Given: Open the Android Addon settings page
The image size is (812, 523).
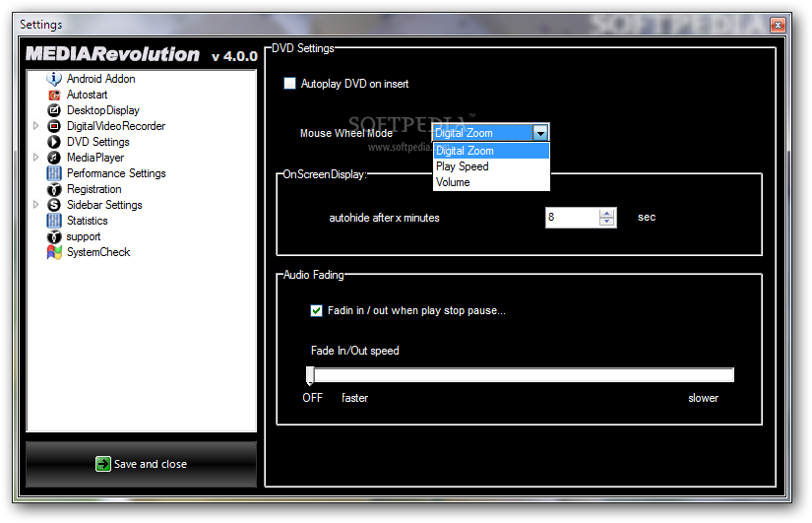Looking at the screenshot, I should [101, 79].
